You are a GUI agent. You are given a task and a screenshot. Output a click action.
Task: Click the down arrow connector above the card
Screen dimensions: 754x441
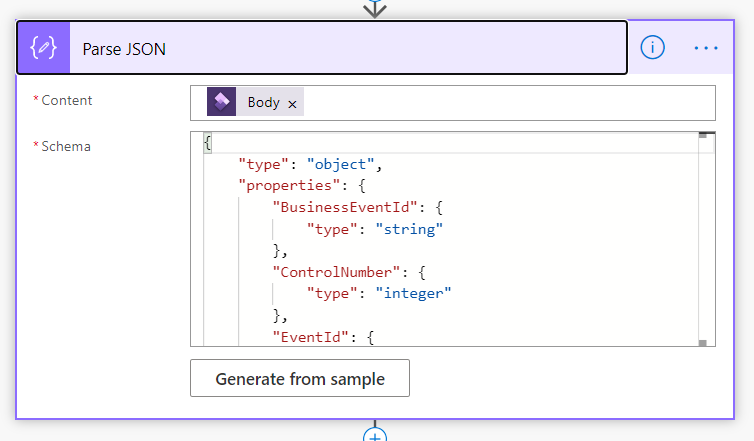pos(375,8)
